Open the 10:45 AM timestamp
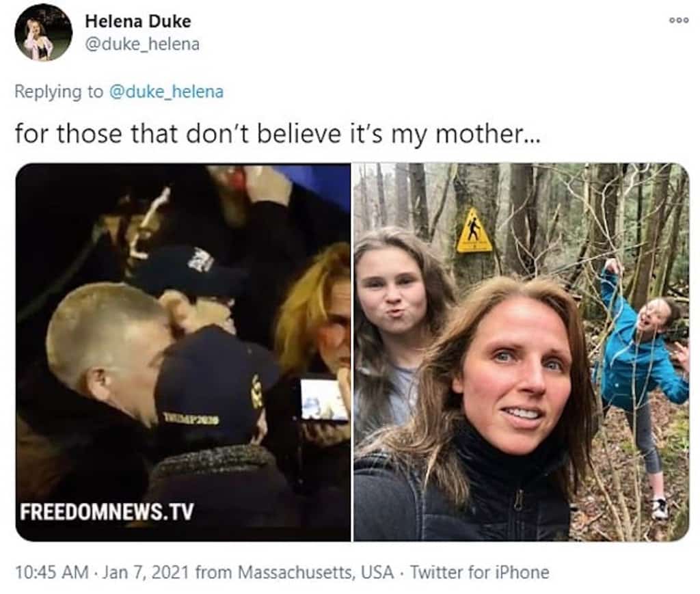The height and width of the screenshot is (594, 700). coord(52,572)
